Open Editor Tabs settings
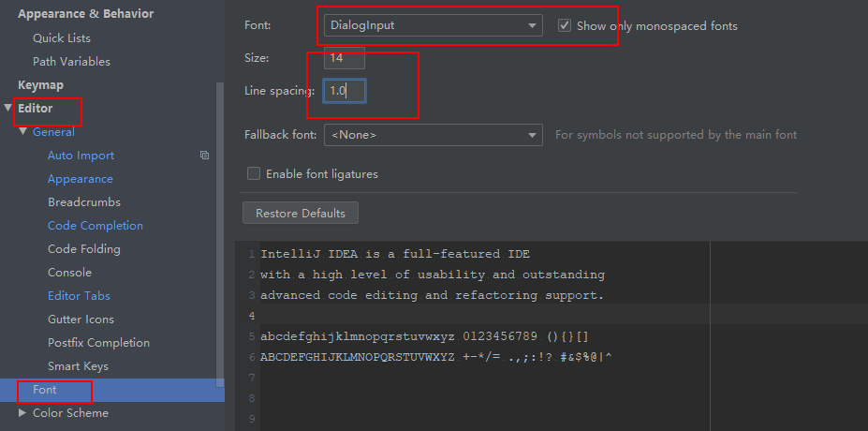This screenshot has width=868, height=431. (79, 296)
